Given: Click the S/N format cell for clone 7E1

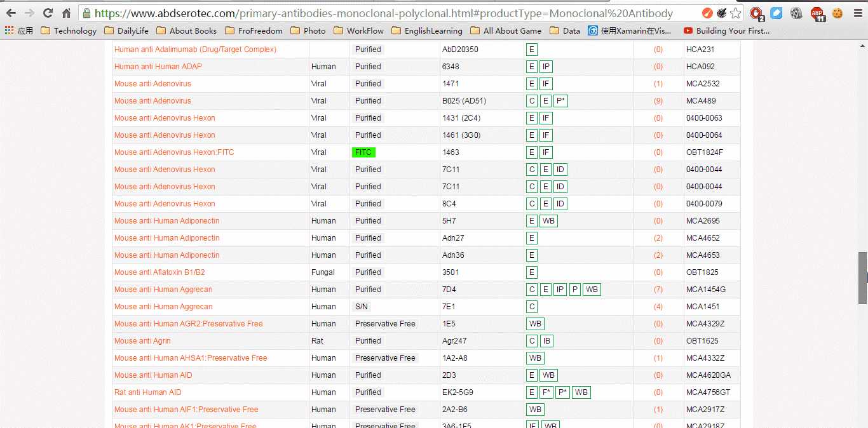Looking at the screenshot, I should pos(362,307).
